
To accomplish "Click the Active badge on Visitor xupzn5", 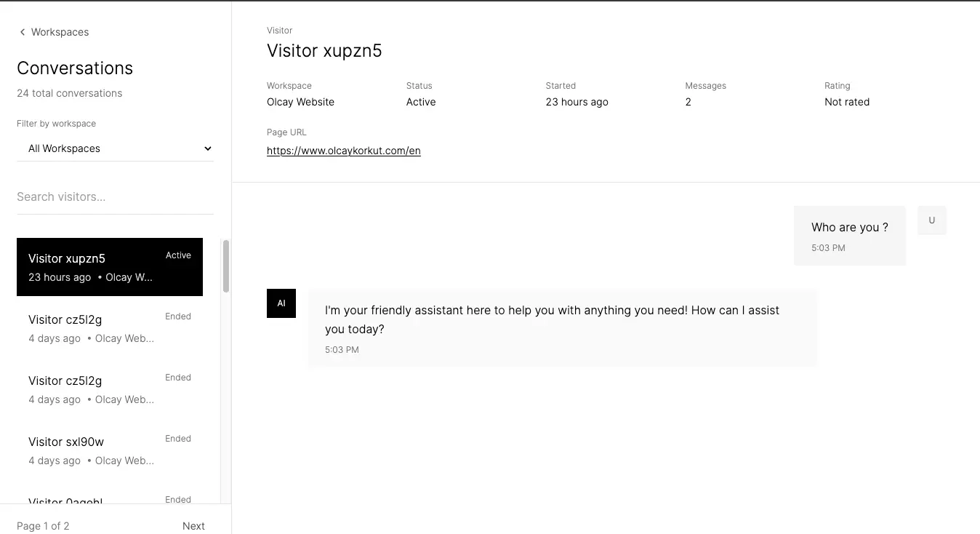I will click(x=178, y=255).
